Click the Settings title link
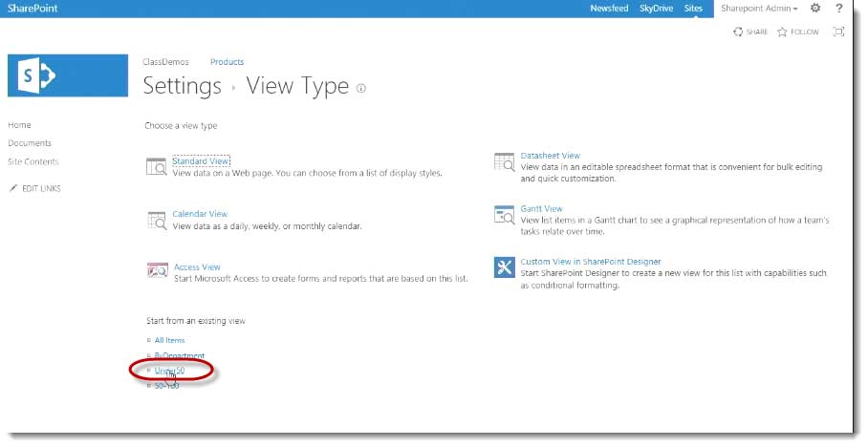Viewport: 868px width, 447px height. point(183,86)
